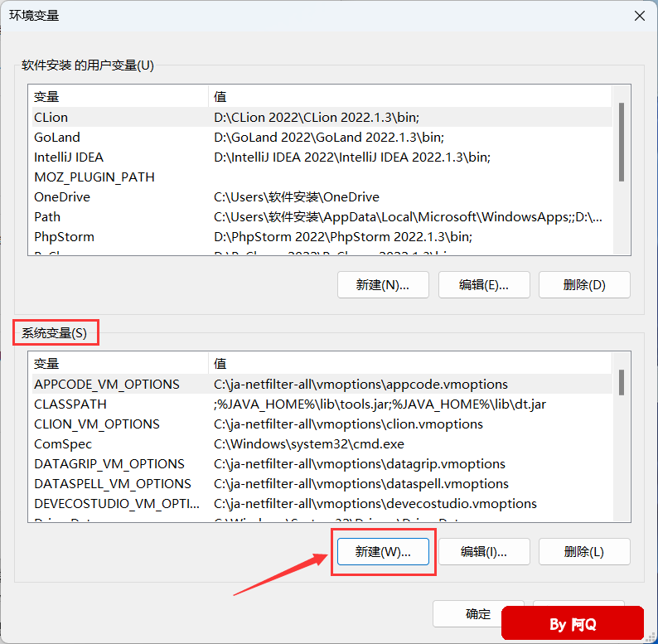
Task: Click value D:\PhpStorm 2022\PhpStorm 2022.1.3\bin;
Action: (x=343, y=237)
